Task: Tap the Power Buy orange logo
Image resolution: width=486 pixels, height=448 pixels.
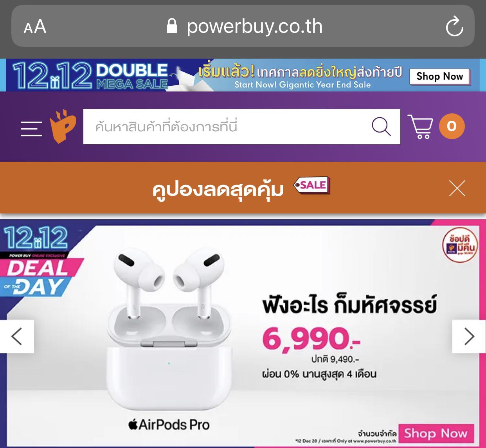Action: [63, 126]
